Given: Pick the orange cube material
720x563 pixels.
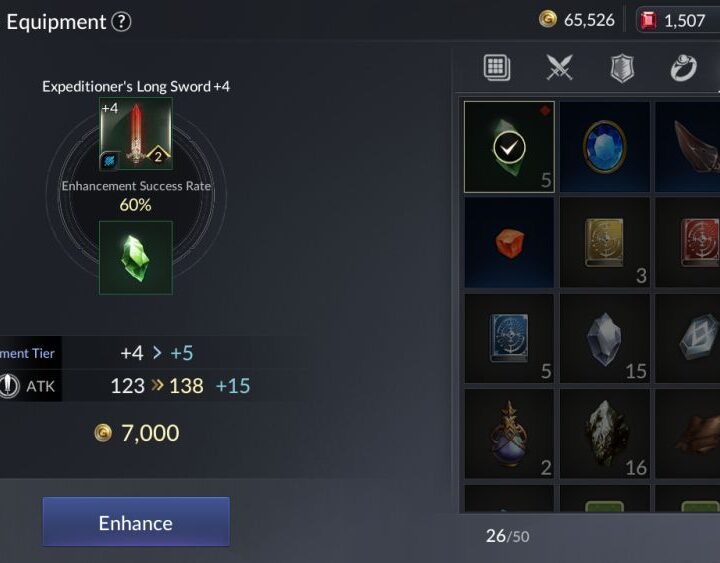Looking at the screenshot, I should pos(509,243).
